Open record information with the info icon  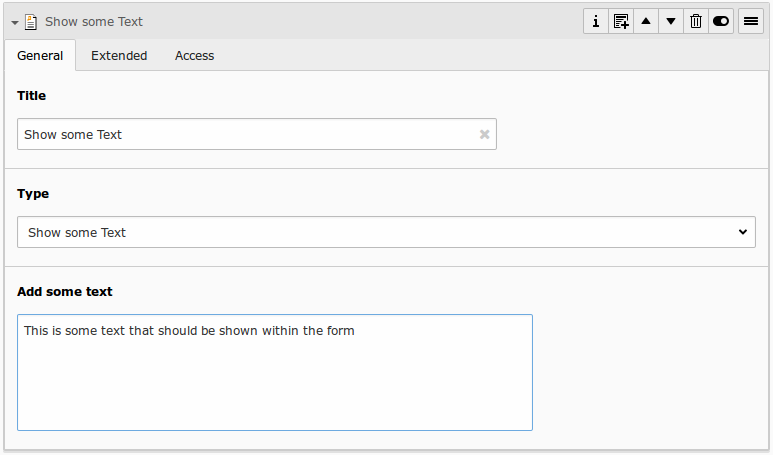pos(596,21)
